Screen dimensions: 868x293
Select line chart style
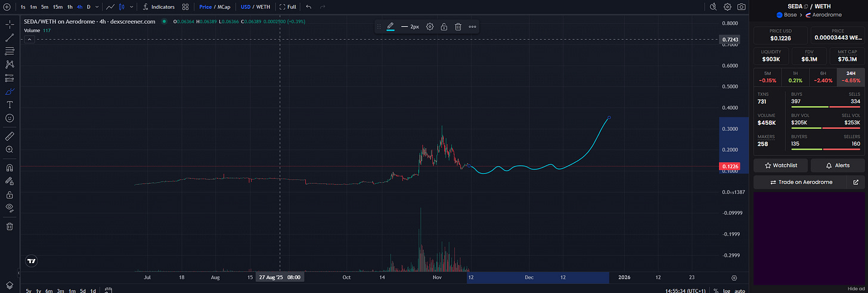point(110,7)
